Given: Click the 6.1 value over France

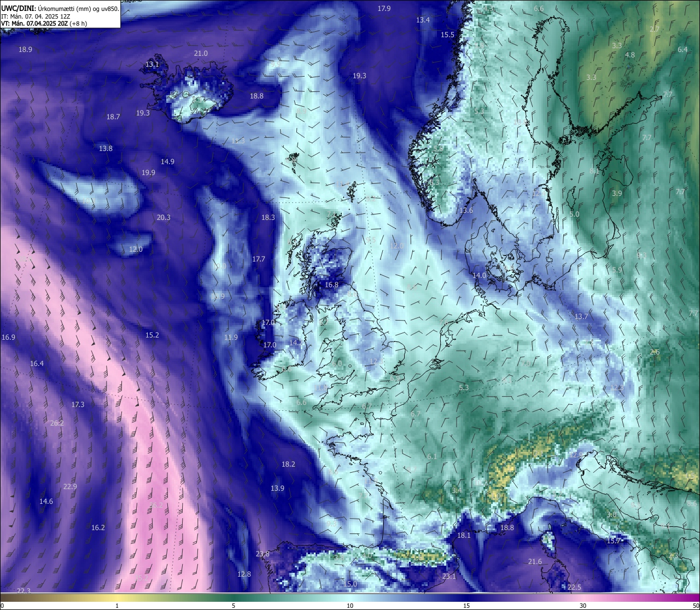Looking at the screenshot, I should (432, 456).
